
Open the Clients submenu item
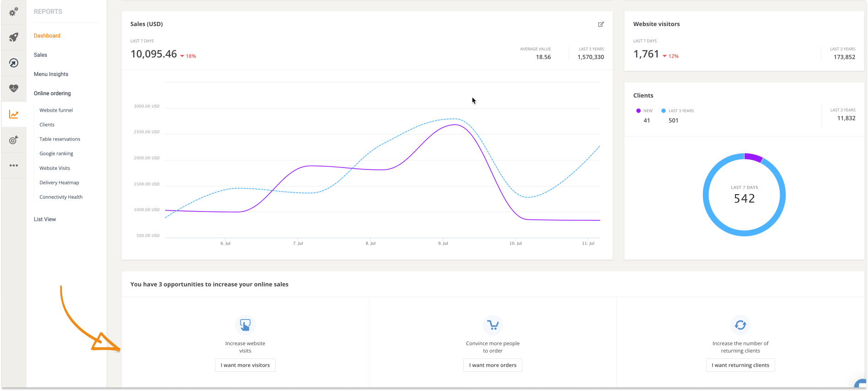[47, 125]
